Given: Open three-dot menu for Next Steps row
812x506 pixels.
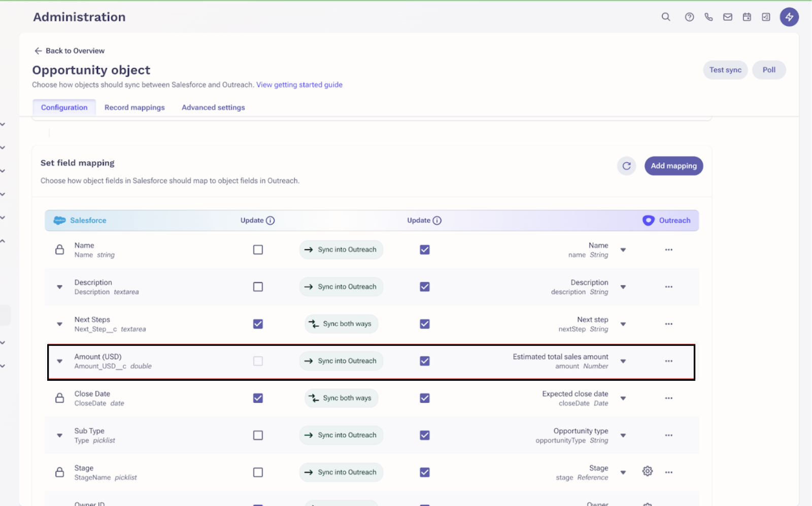Looking at the screenshot, I should [x=669, y=324].
